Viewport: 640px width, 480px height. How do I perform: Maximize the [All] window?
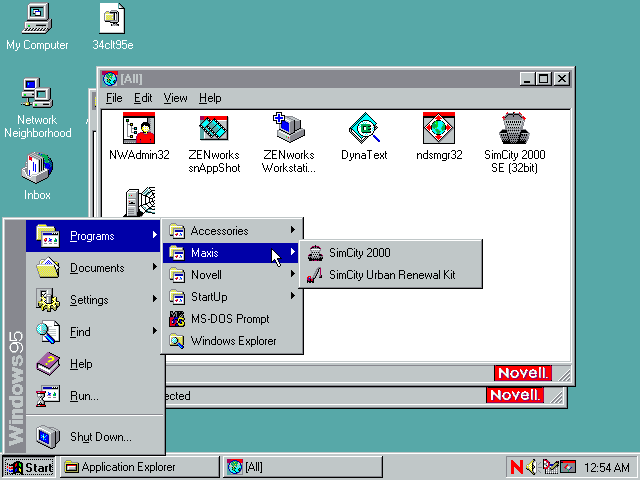point(544,79)
